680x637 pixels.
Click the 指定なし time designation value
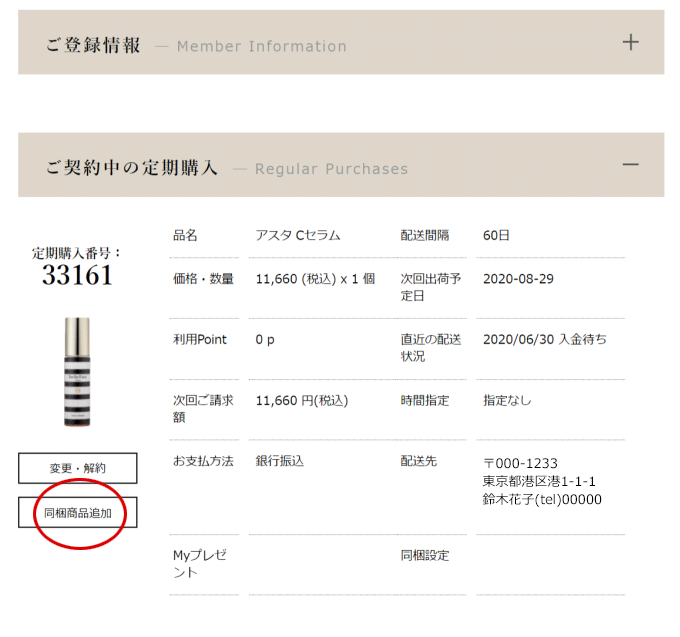tap(507, 401)
